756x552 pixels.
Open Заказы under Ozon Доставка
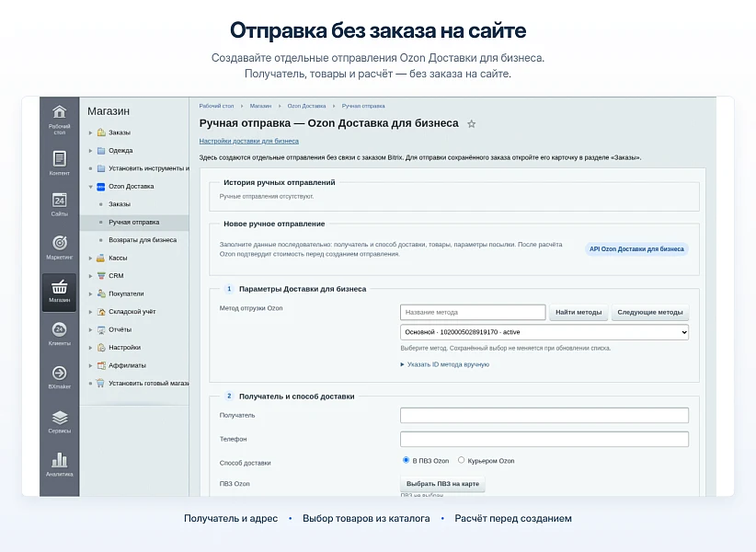120,204
